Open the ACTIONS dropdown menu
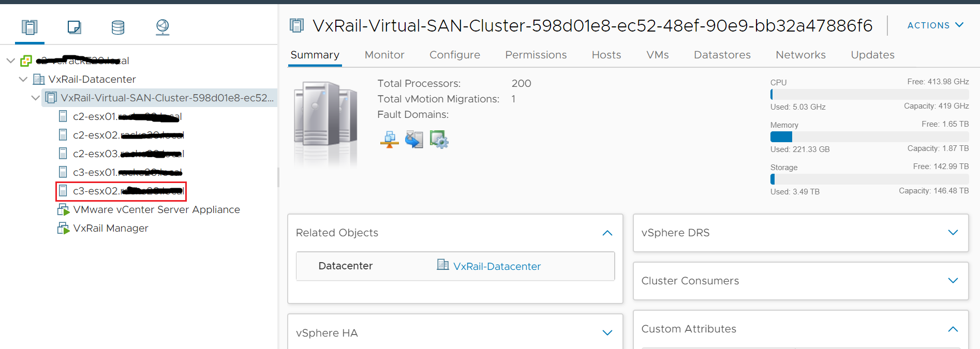Screen dimensions: 980x349 click(x=934, y=25)
